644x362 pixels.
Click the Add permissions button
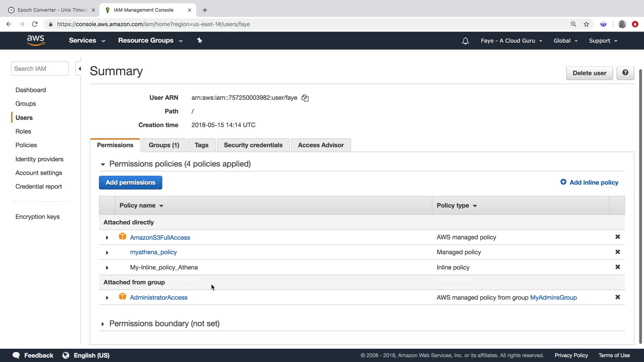pyautogui.click(x=130, y=183)
